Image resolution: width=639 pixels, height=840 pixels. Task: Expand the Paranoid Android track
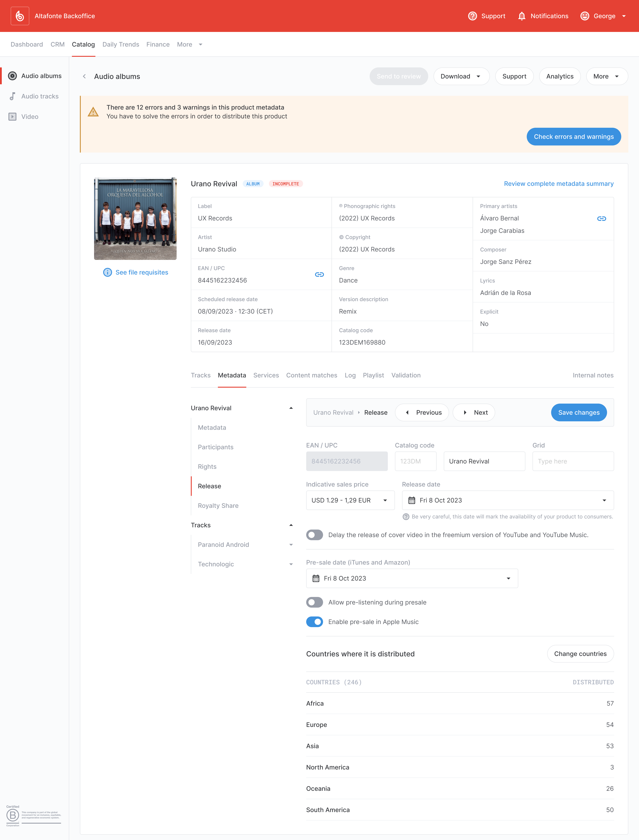click(291, 545)
